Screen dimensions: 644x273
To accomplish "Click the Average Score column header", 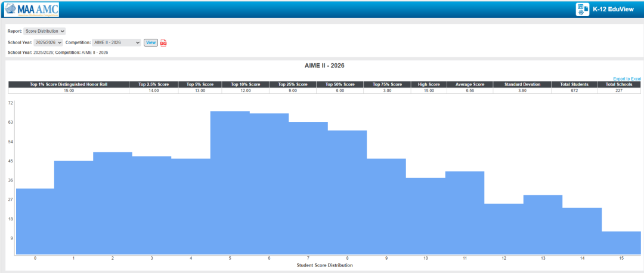I will [x=469, y=84].
